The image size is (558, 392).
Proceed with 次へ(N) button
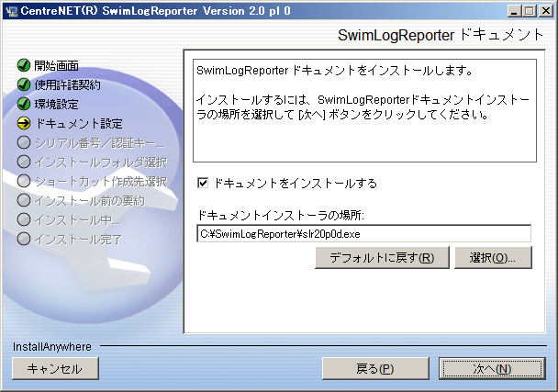[x=492, y=368]
